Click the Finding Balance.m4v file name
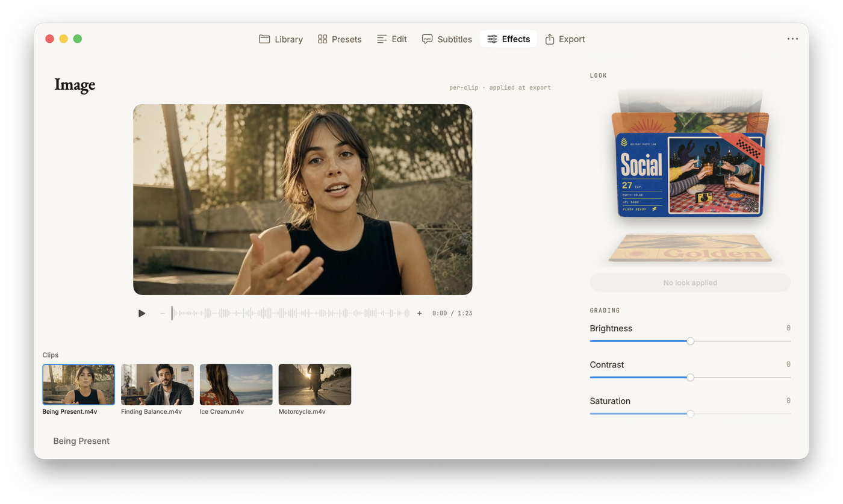The height and width of the screenshot is (504, 843). tap(151, 412)
